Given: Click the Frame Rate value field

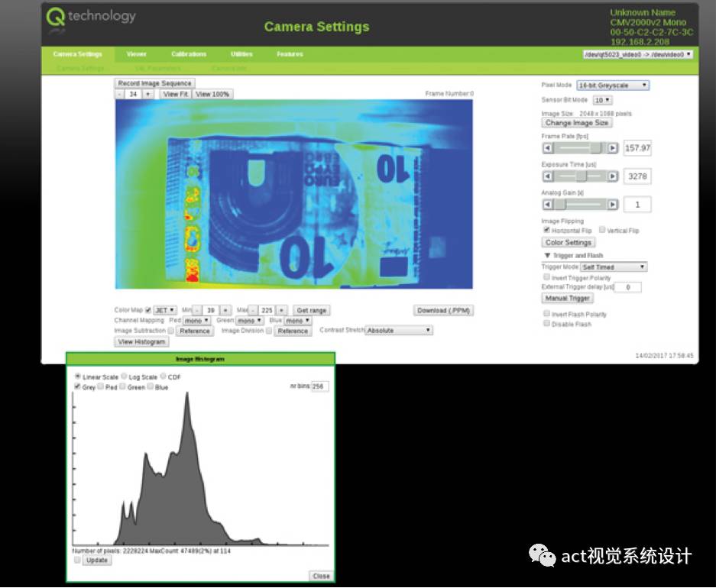Looking at the screenshot, I should [x=637, y=148].
